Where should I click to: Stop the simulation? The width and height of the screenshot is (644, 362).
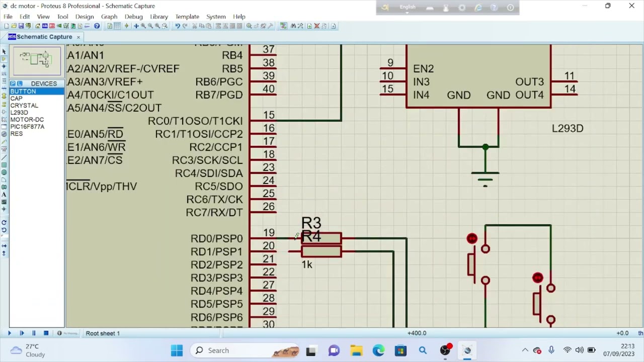pyautogui.click(x=46, y=333)
